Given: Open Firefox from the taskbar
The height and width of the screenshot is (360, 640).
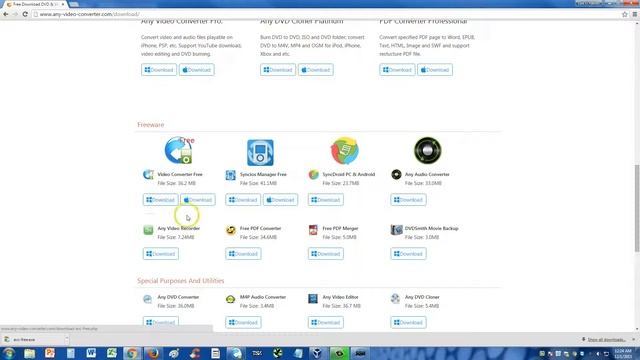Looking at the screenshot, I should 153,353.
